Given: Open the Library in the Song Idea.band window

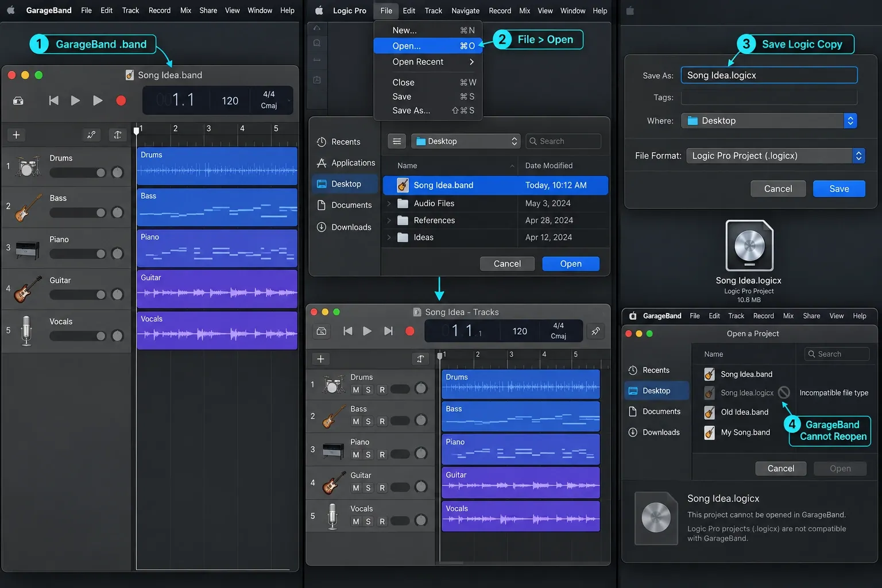Looking at the screenshot, I should coord(18,100).
